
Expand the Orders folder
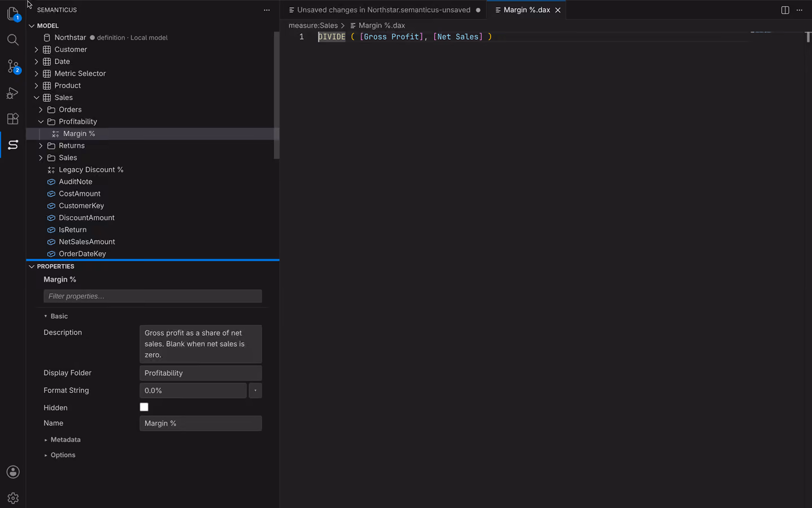(x=41, y=110)
